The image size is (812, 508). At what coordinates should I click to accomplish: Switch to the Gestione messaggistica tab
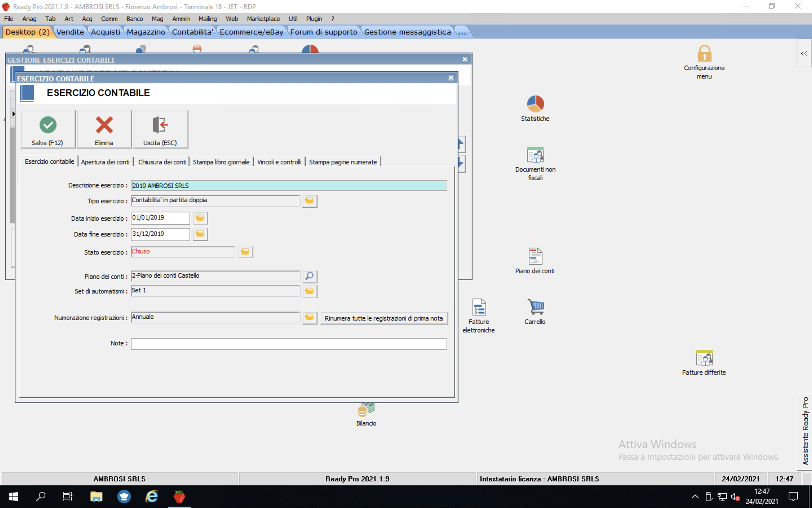tap(408, 32)
